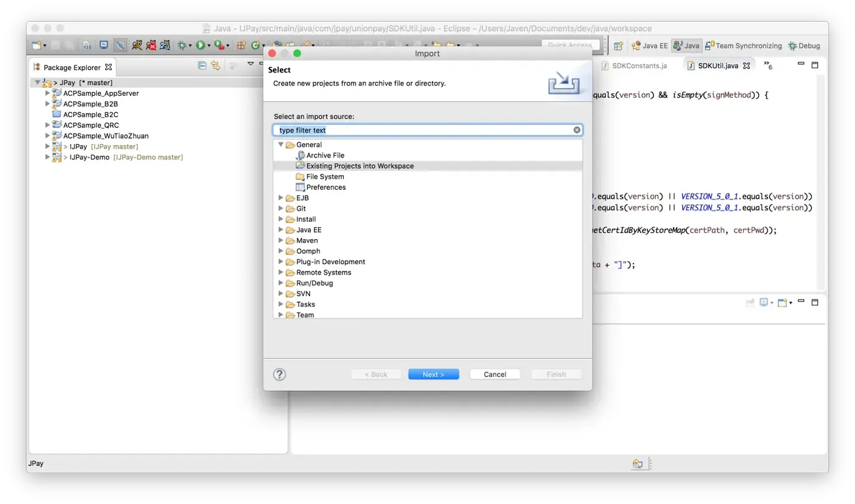Open the Package Explorer view menu
The width and height of the screenshot is (855, 504).
point(250,64)
